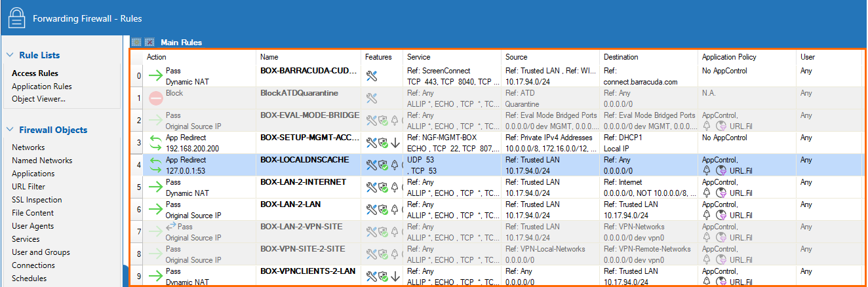Click the tools feature icon of BOX-LAN-2-LAN

(372, 210)
